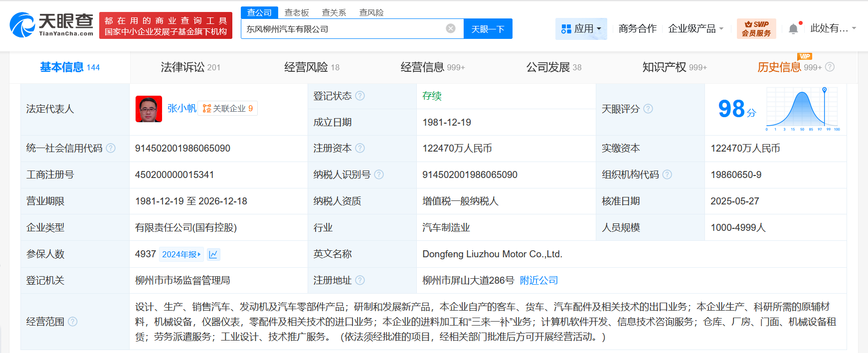Show help for 纳税人识别号
The width and height of the screenshot is (868, 353).
379,175
